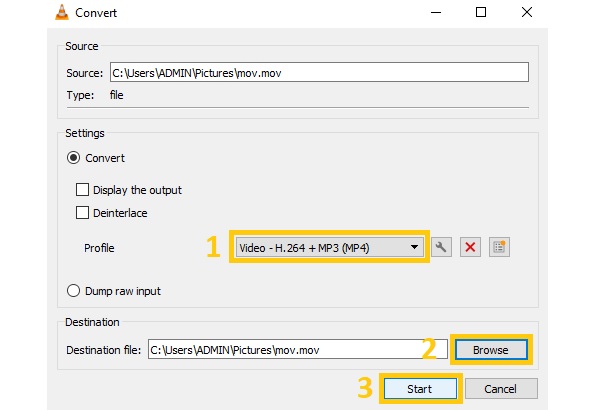600x410 pixels.
Task: Close the Convert window
Action: point(527,13)
